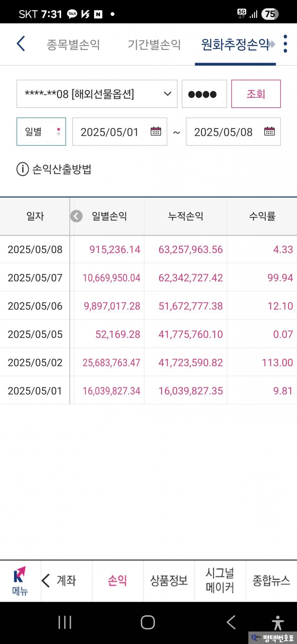Image resolution: width=297 pixels, height=644 pixels.
Task: Tap the bottom nav left chevron before 계좌
Action: tap(46, 581)
